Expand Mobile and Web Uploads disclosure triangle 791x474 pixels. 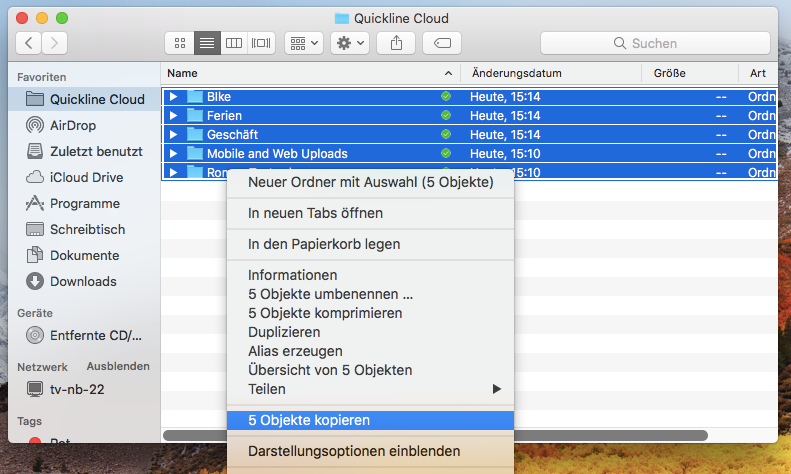pos(174,153)
